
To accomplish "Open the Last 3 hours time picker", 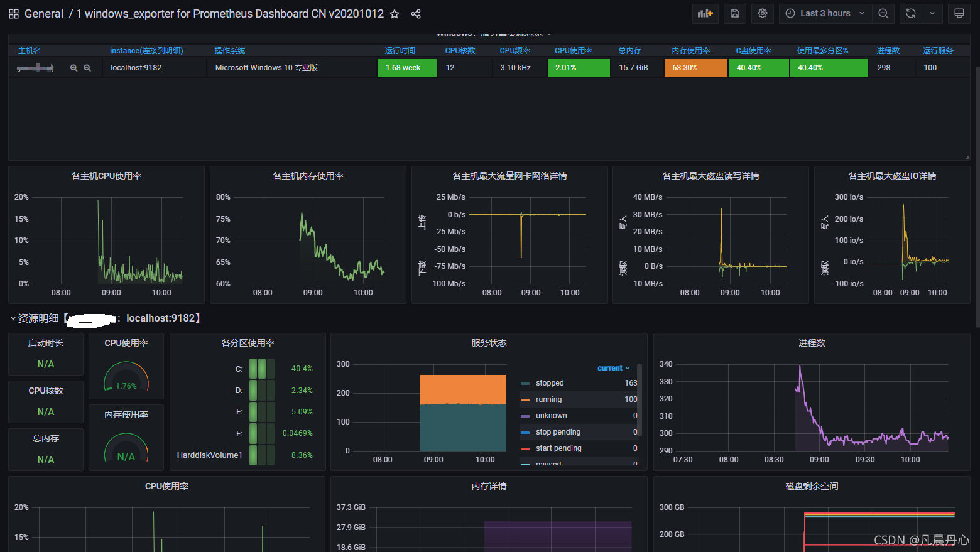I will pos(825,13).
